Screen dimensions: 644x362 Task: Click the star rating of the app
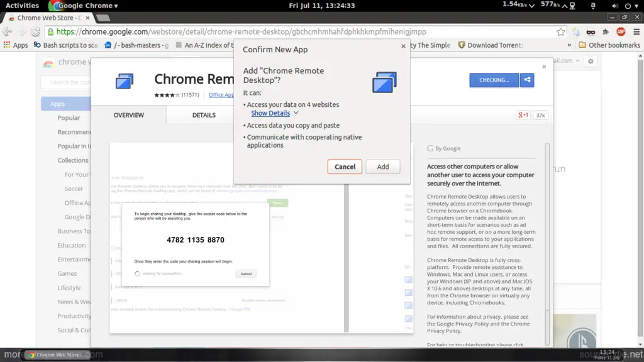click(167, 95)
